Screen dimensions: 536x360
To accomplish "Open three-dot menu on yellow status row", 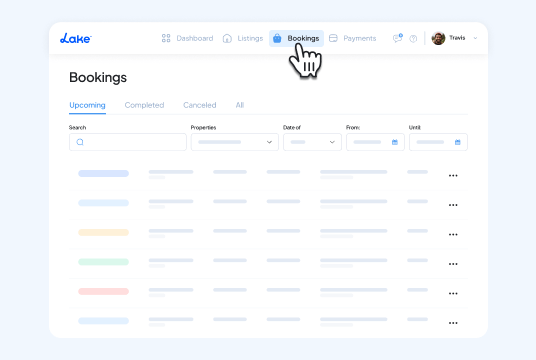I will point(453,234).
